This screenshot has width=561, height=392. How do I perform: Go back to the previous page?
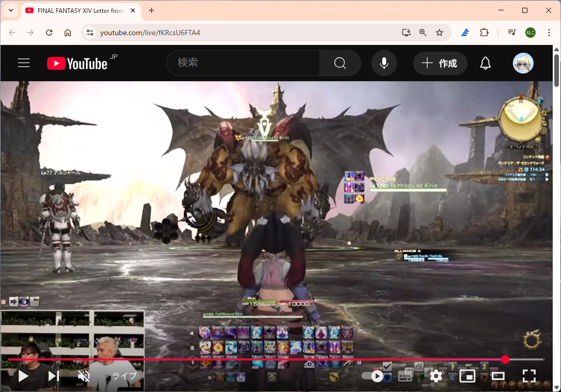[12, 33]
